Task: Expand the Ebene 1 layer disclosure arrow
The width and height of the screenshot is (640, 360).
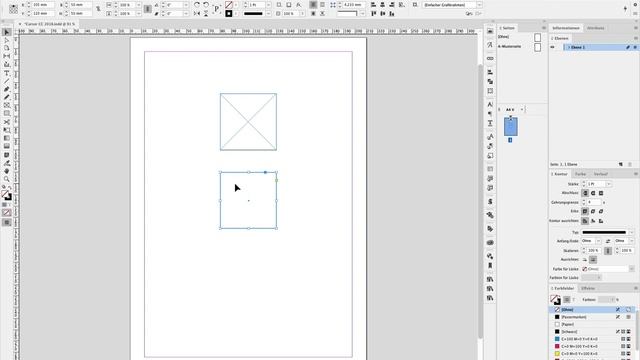Action: tap(569, 47)
